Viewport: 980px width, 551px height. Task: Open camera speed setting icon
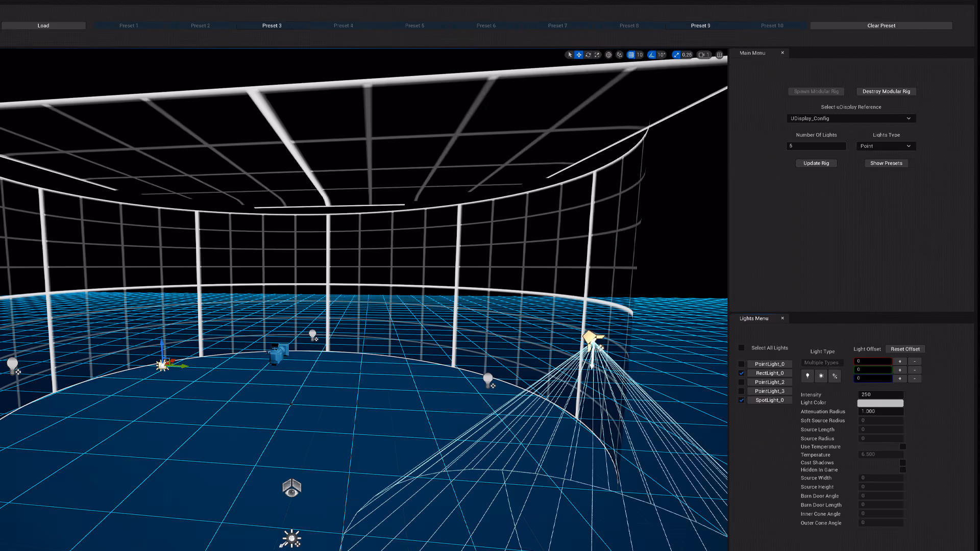[704, 55]
